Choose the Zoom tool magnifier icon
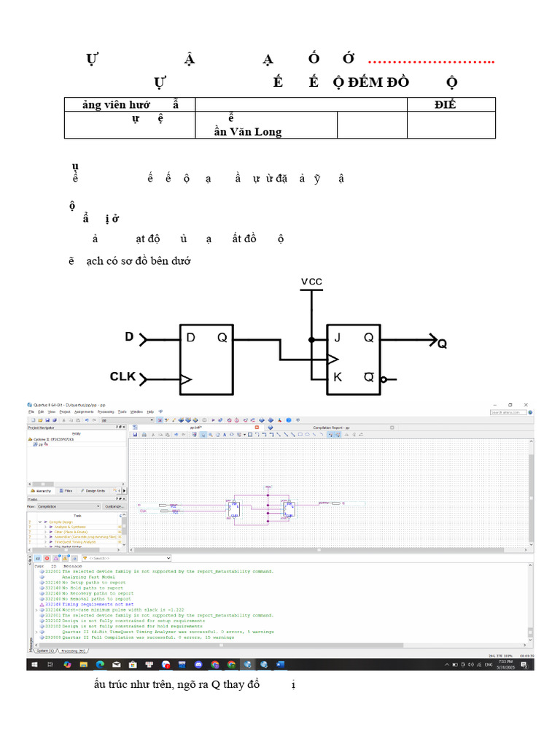The height and width of the screenshot is (747, 560). (x=211, y=435)
